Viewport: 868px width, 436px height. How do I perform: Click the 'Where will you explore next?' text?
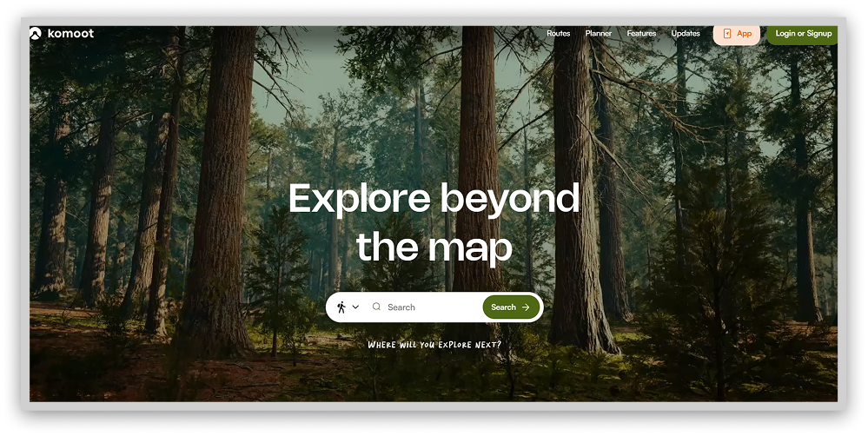434,346
